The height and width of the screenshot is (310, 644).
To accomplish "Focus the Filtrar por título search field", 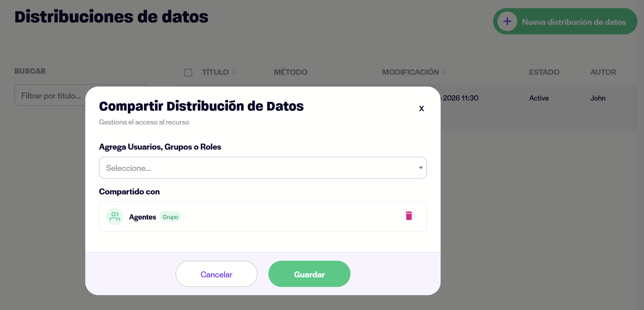I will (50, 95).
